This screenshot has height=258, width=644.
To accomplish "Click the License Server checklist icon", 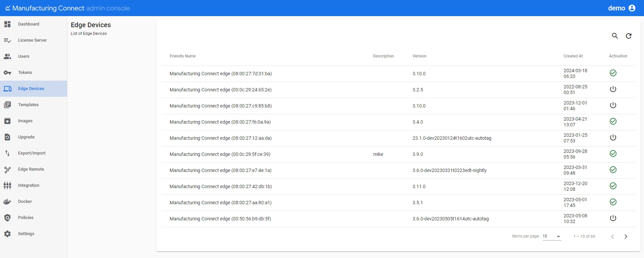I will pos(7,40).
